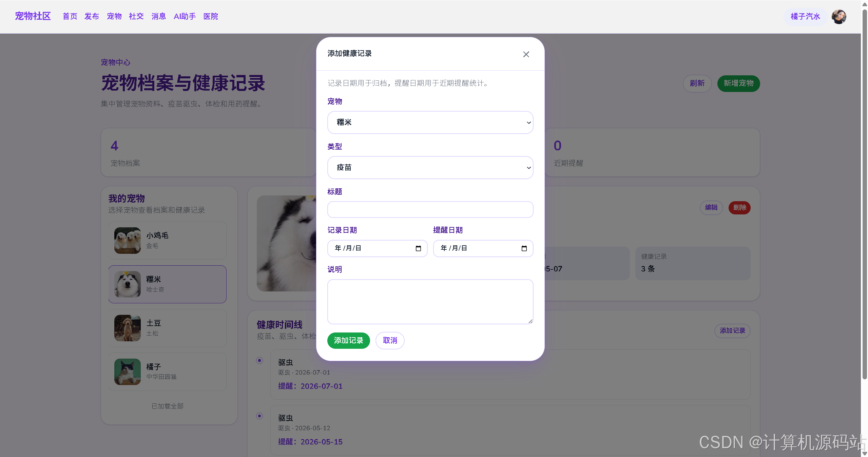Select 橘子 cat pet card
Image resolution: width=868 pixels, height=457 pixels.
(167, 372)
